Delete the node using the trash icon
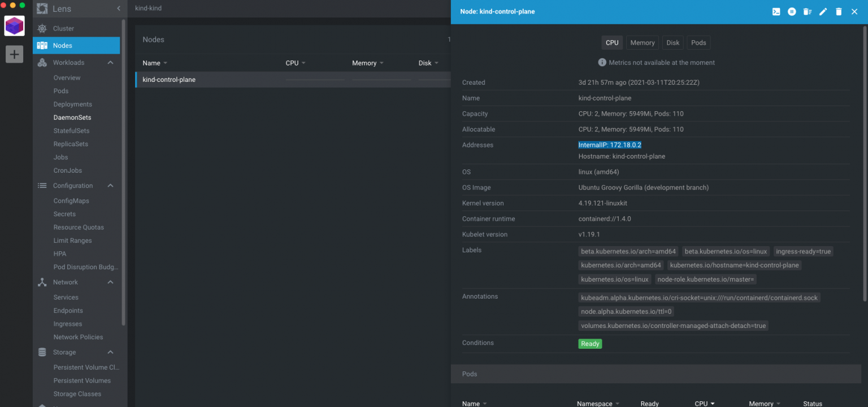The width and height of the screenshot is (868, 407). 839,11
